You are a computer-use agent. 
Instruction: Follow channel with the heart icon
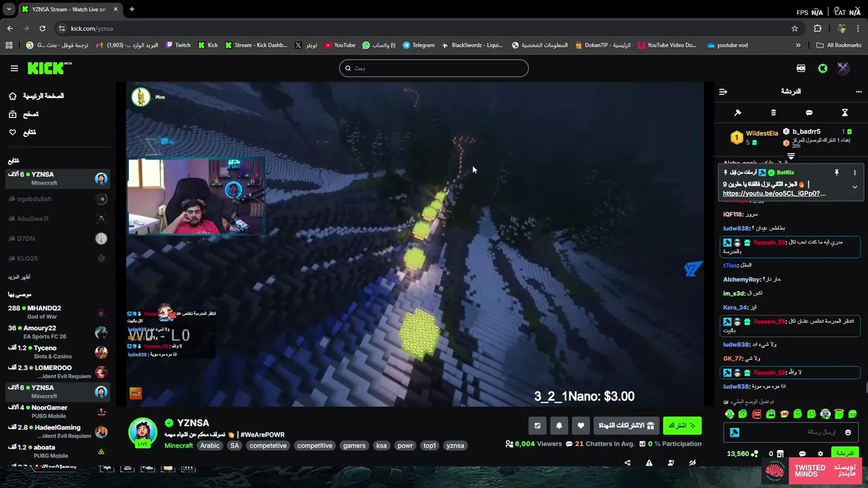click(x=580, y=426)
